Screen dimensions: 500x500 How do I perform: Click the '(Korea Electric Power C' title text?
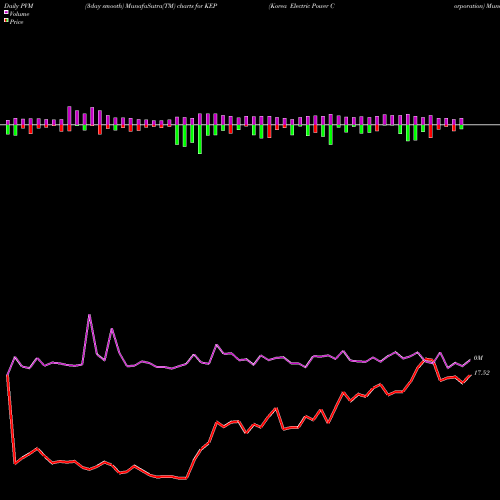[302, 6]
